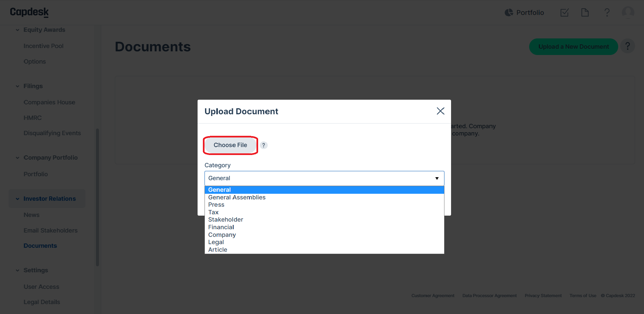Select General option in Category list
The image size is (644, 314).
[x=324, y=190]
